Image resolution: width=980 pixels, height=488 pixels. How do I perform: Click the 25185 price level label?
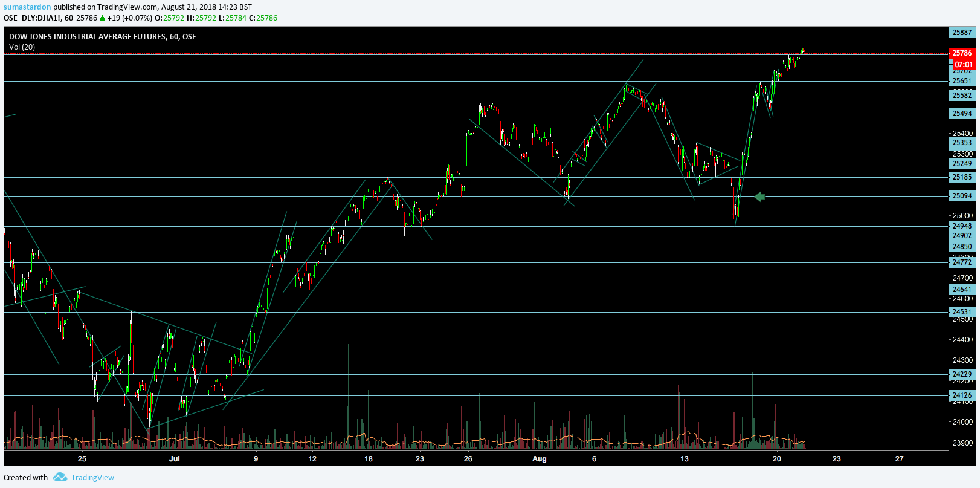[962, 177]
